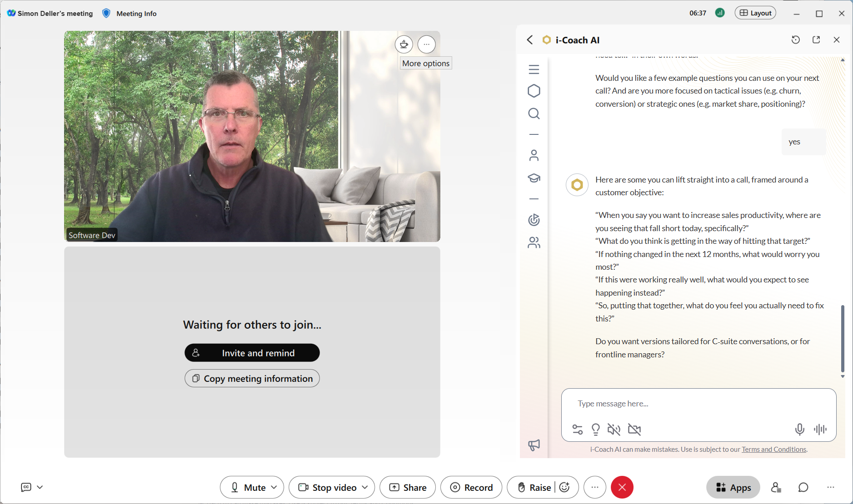Open the single-person profile icon in sidebar

[534, 155]
